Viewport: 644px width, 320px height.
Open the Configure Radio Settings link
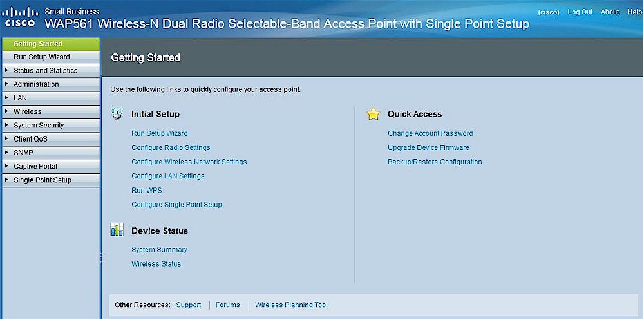point(171,147)
